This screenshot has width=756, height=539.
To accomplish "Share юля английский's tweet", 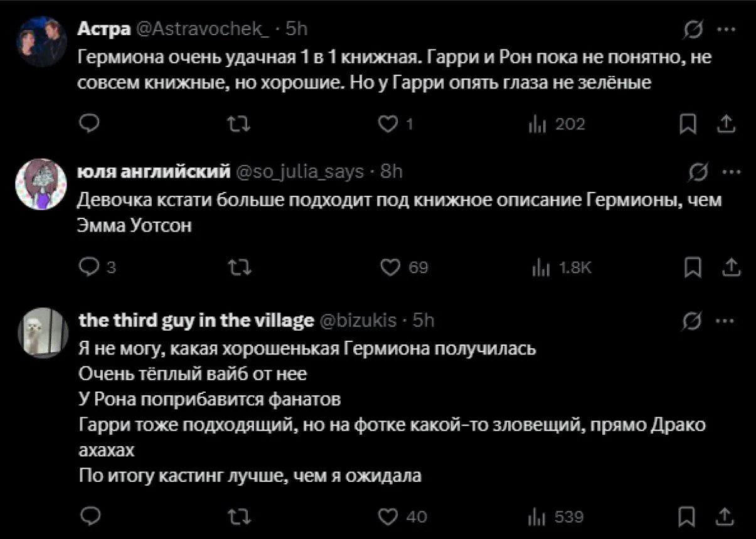I will [x=728, y=268].
